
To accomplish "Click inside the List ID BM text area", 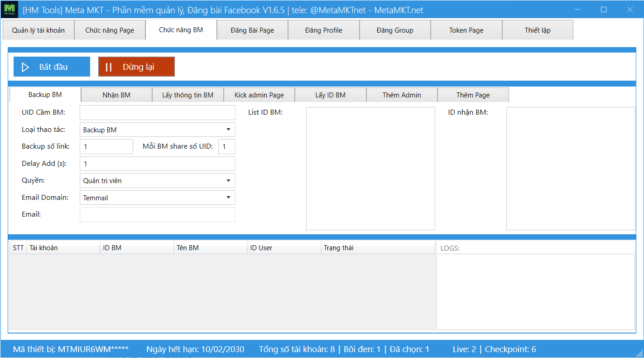I will click(370, 169).
